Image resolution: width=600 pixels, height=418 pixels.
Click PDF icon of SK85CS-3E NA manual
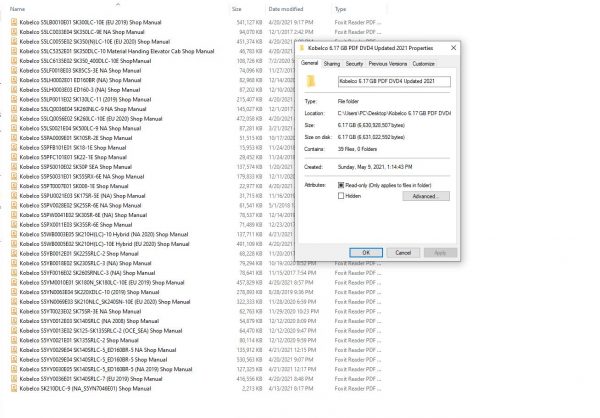(14, 70)
